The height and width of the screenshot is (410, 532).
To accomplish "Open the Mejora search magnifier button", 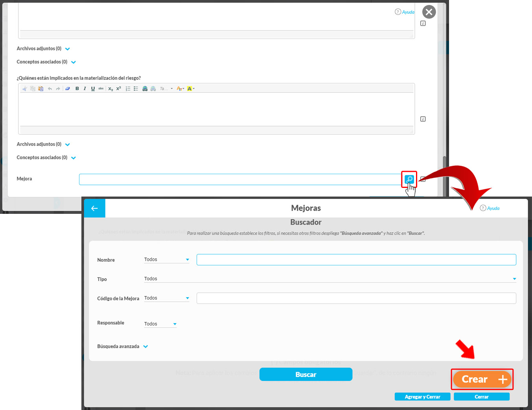I will (409, 179).
